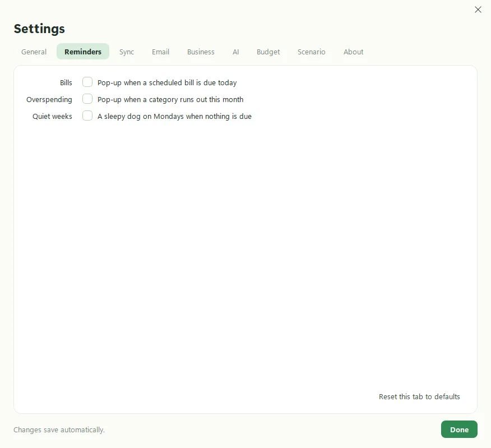This screenshot has height=448, width=491.
Task: Select the Scenario tab
Action: [x=312, y=52]
